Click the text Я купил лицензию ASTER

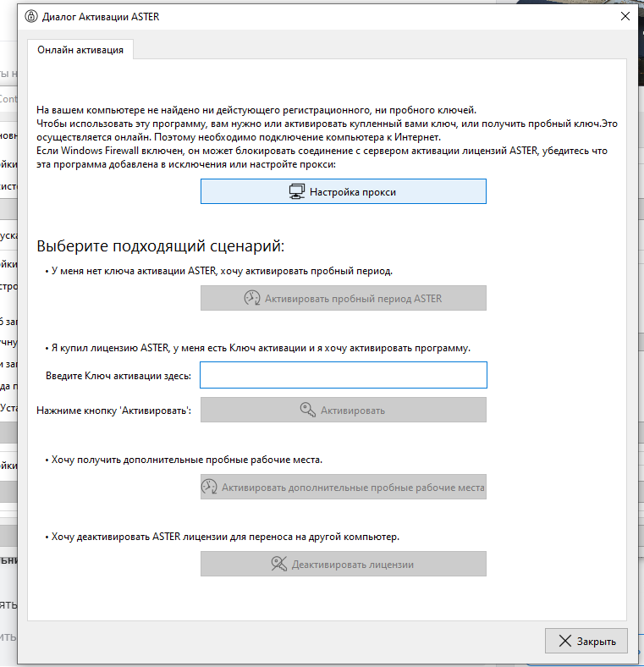(x=110, y=348)
